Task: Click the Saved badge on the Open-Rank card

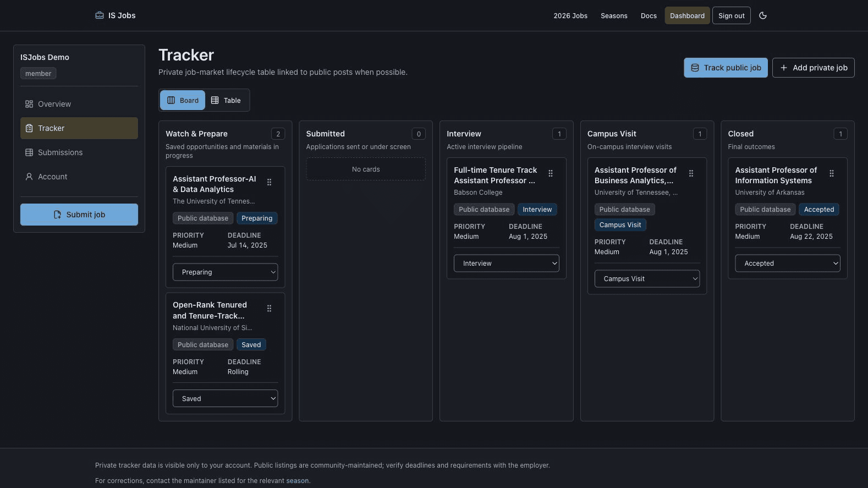Action: (251, 345)
